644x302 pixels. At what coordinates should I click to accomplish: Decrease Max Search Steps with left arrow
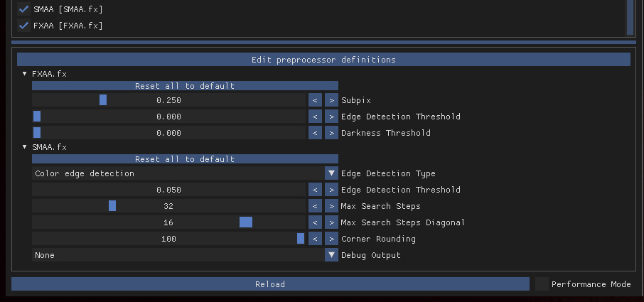pyautogui.click(x=315, y=206)
